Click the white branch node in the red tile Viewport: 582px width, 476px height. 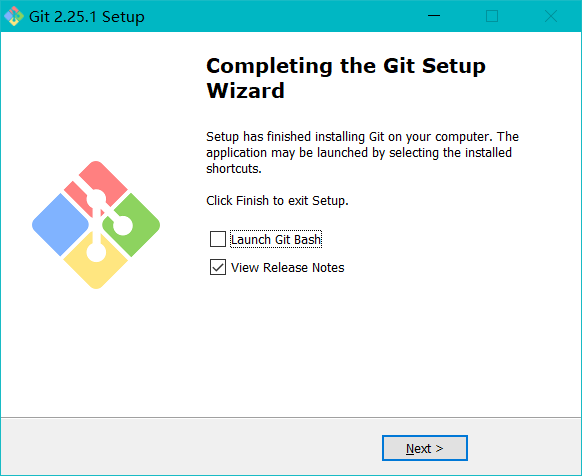click(x=96, y=199)
